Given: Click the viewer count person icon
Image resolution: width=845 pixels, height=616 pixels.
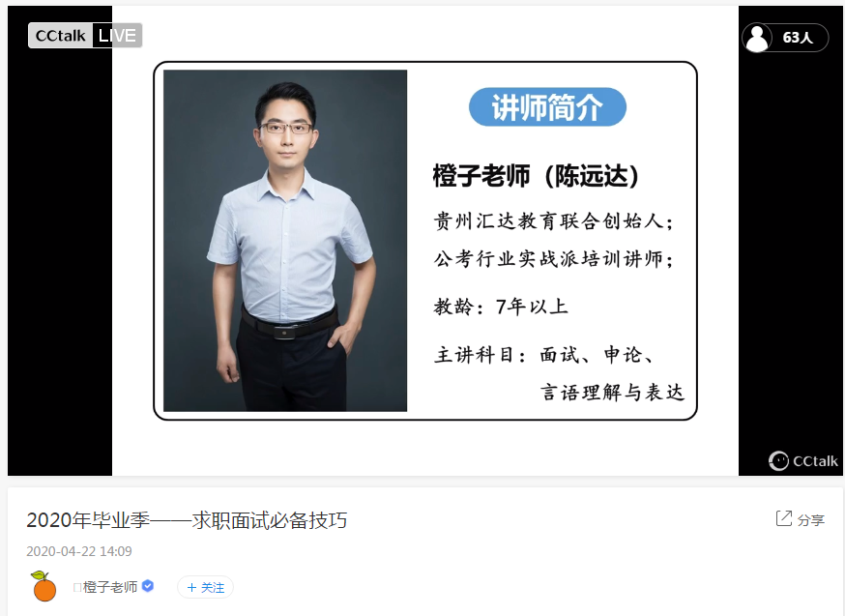Looking at the screenshot, I should click(757, 38).
